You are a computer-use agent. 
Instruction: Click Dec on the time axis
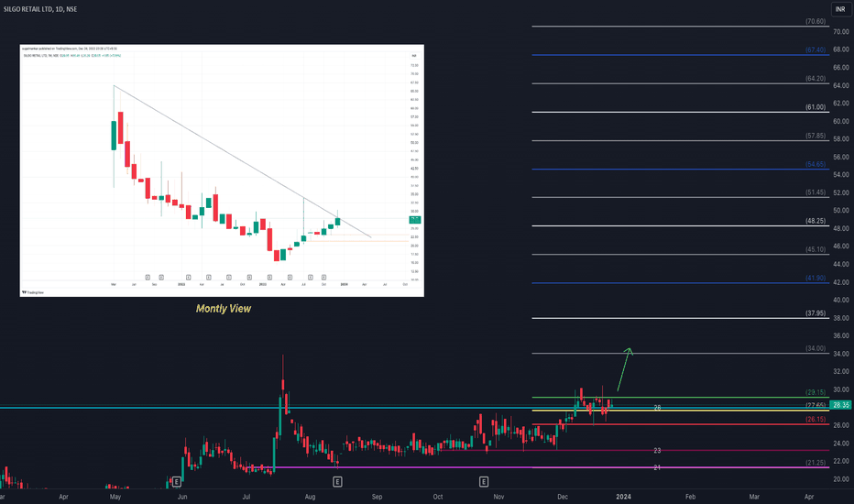click(x=563, y=497)
